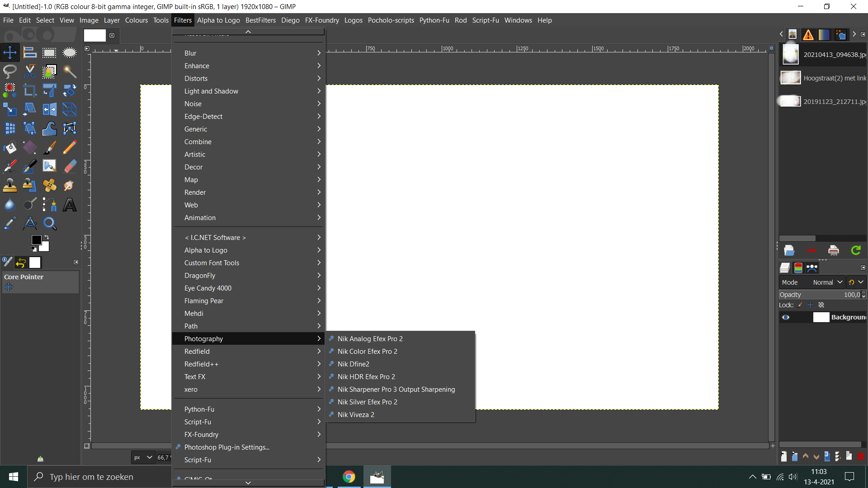Click the red delete layer X icon

[x=861, y=456]
